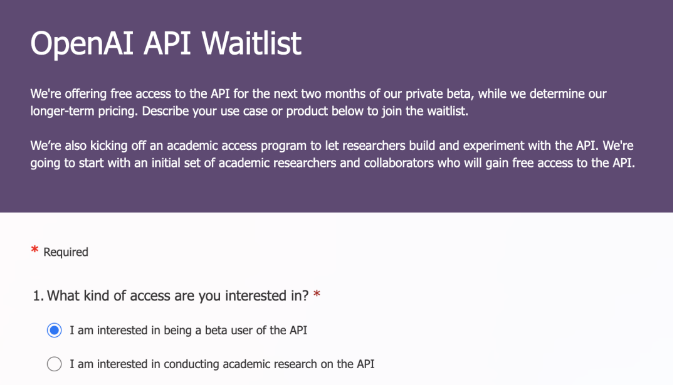Click the word 'Waitlist' in the title
The height and width of the screenshot is (385, 673).
pyautogui.click(x=252, y=42)
